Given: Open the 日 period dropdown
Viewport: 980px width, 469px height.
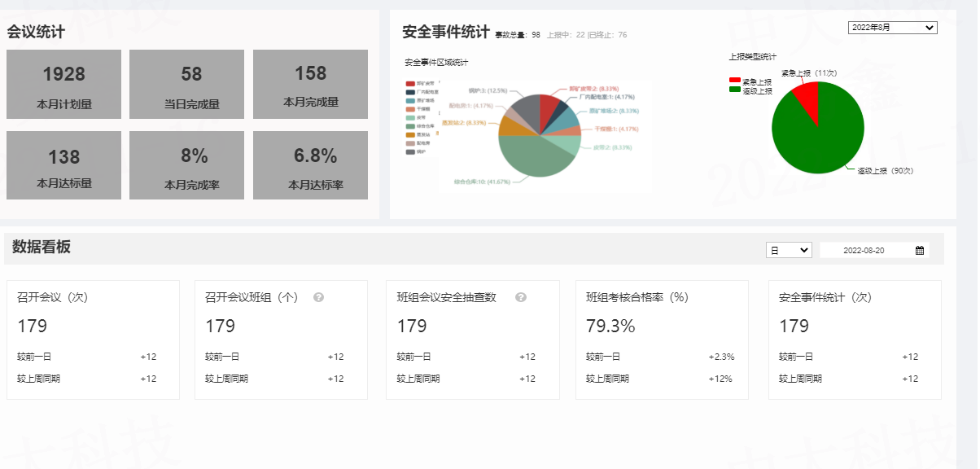Looking at the screenshot, I should [788, 251].
